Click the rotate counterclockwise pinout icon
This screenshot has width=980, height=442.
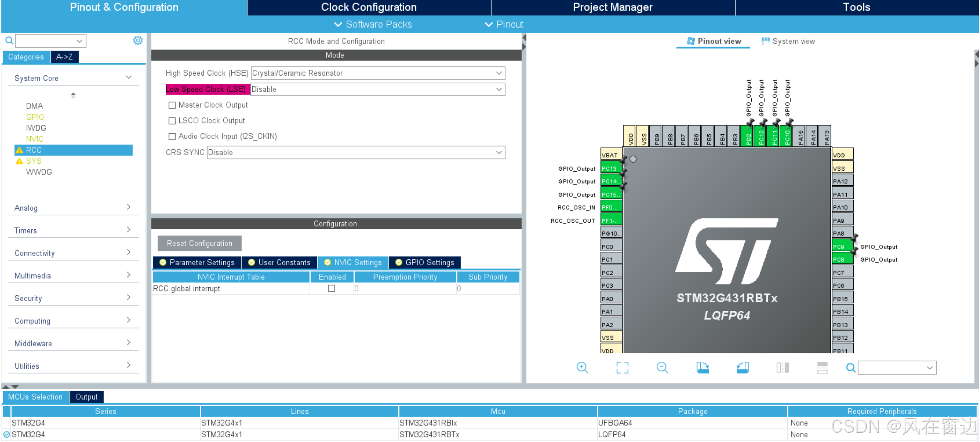[x=742, y=367]
